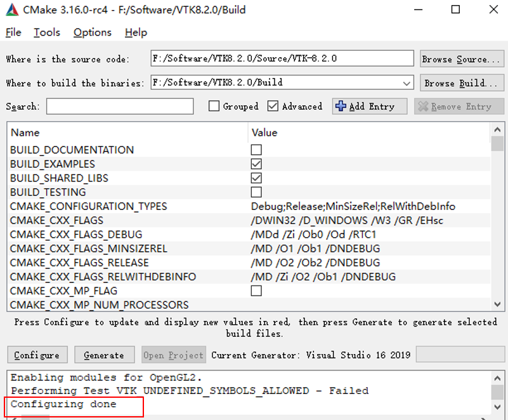Click the CMake logo icon in title bar
The height and width of the screenshot is (420, 508).
click(12, 10)
